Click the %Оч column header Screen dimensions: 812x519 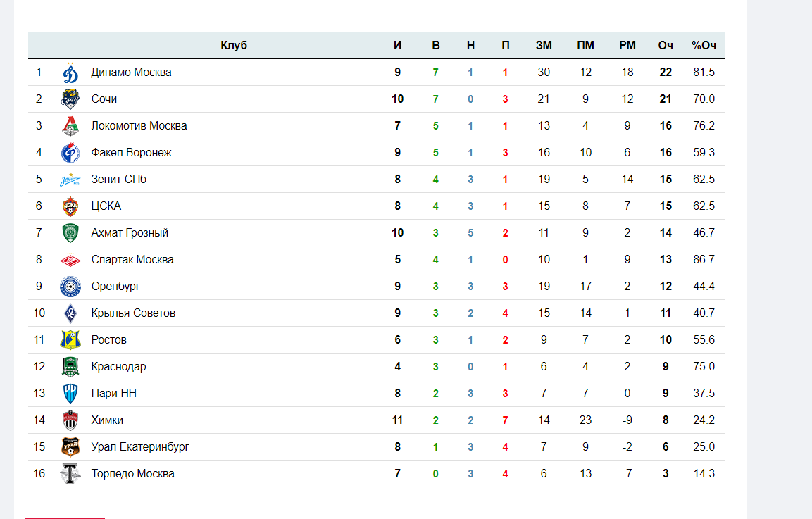(x=704, y=46)
